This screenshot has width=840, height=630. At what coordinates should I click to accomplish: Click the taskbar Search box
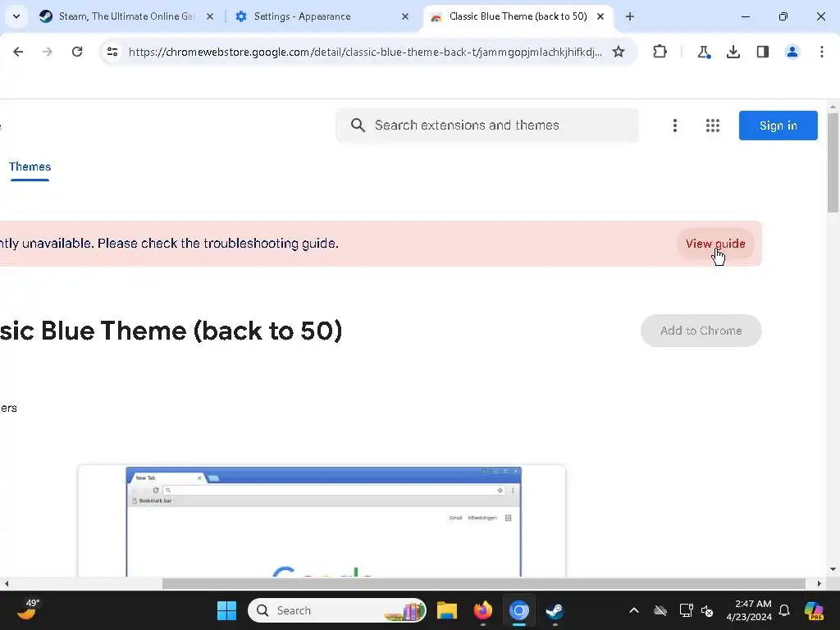tap(337, 610)
